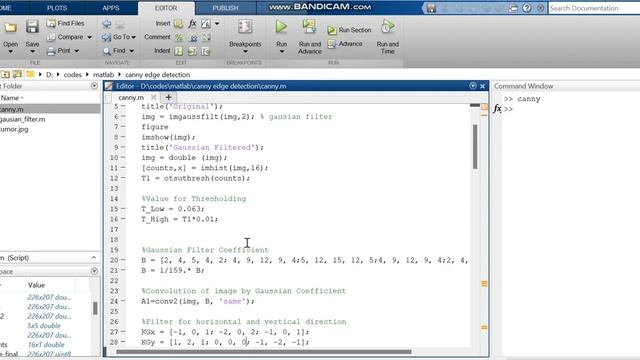640x360 pixels.
Task: Click the back navigation arrow icon
Action: pyautogui.click(x=107, y=24)
